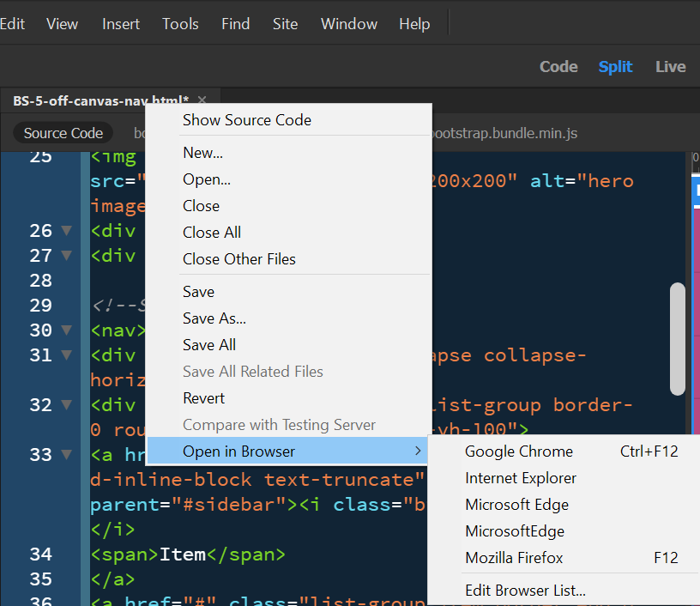Open the Site menu
700x606 pixels.
(x=285, y=23)
